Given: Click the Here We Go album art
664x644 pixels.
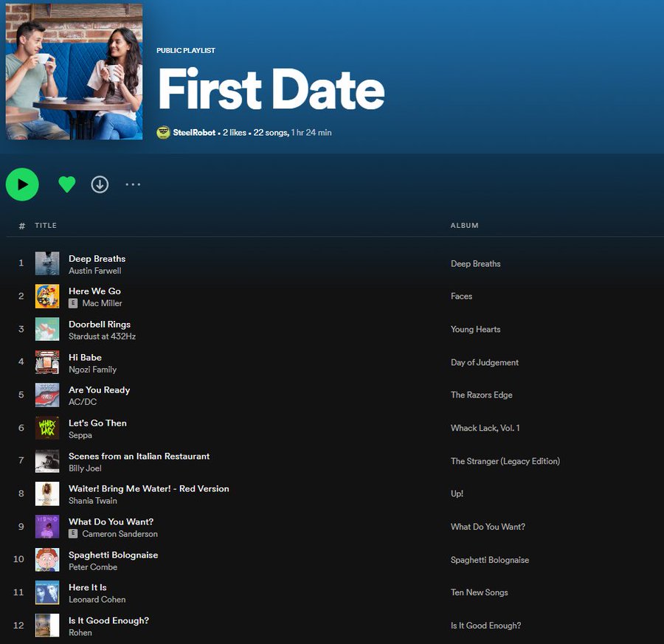Looking at the screenshot, I should tap(47, 297).
